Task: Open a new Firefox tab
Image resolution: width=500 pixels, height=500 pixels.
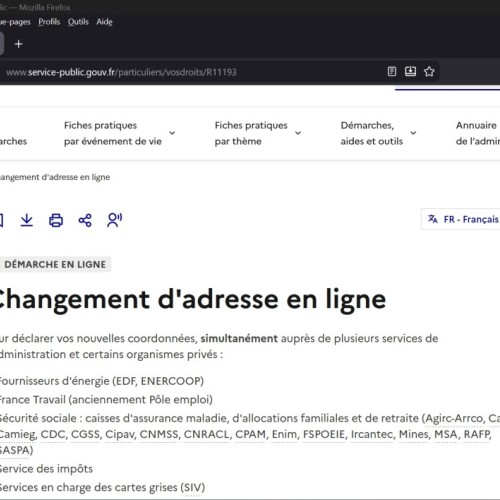Action: click(18, 44)
